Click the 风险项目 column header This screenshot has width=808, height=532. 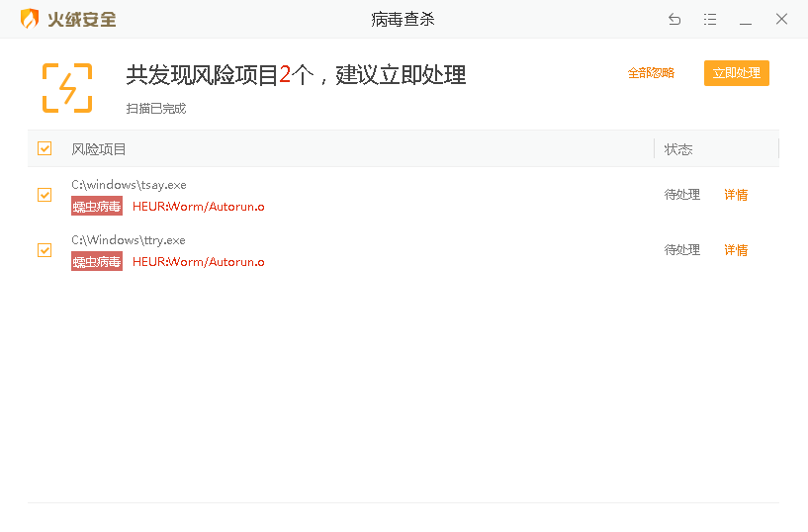pos(99,149)
